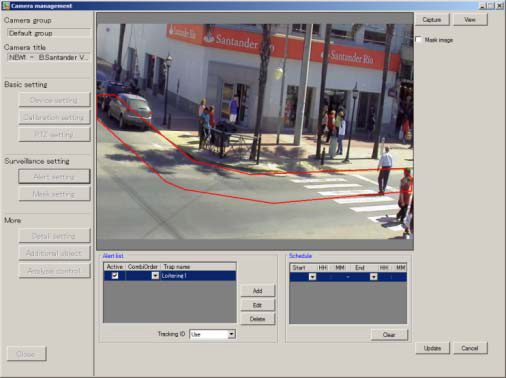The image size is (506, 378).
Task: Enable the Mask image checkbox
Action: pyautogui.click(x=418, y=40)
